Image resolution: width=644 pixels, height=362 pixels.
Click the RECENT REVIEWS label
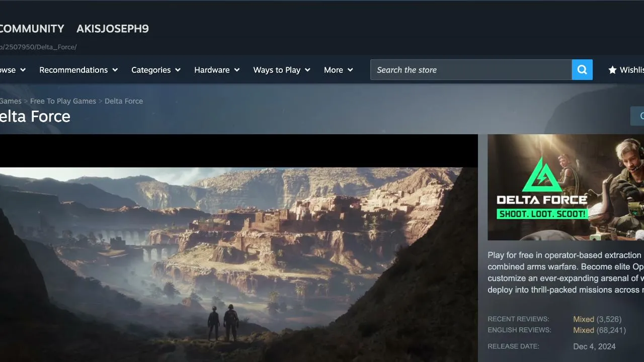[x=518, y=319]
